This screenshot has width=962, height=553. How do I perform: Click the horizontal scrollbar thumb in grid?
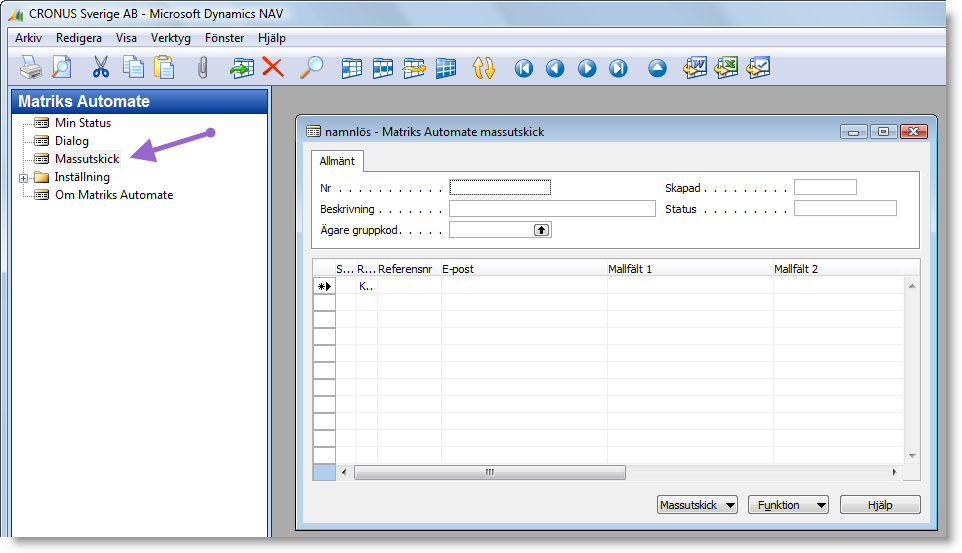tap(490, 472)
